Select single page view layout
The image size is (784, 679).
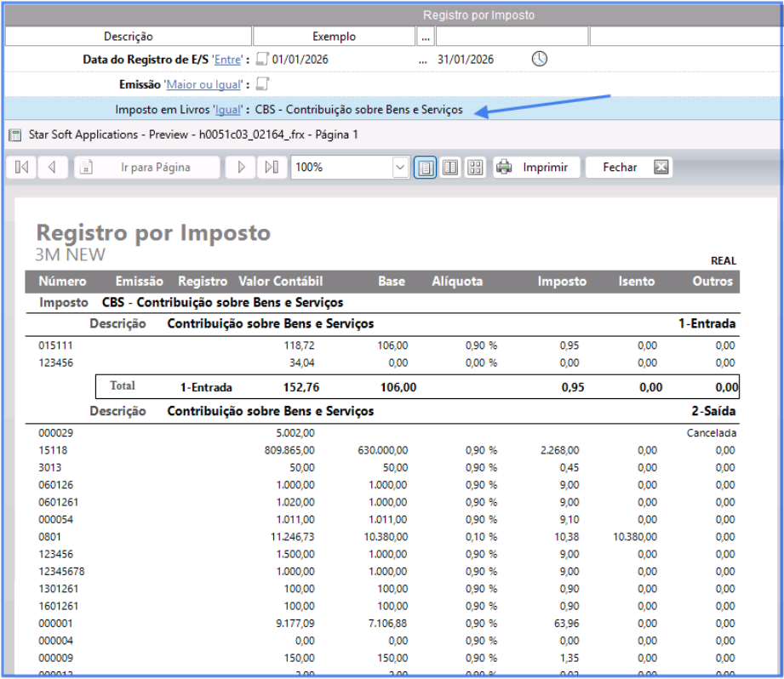[426, 168]
